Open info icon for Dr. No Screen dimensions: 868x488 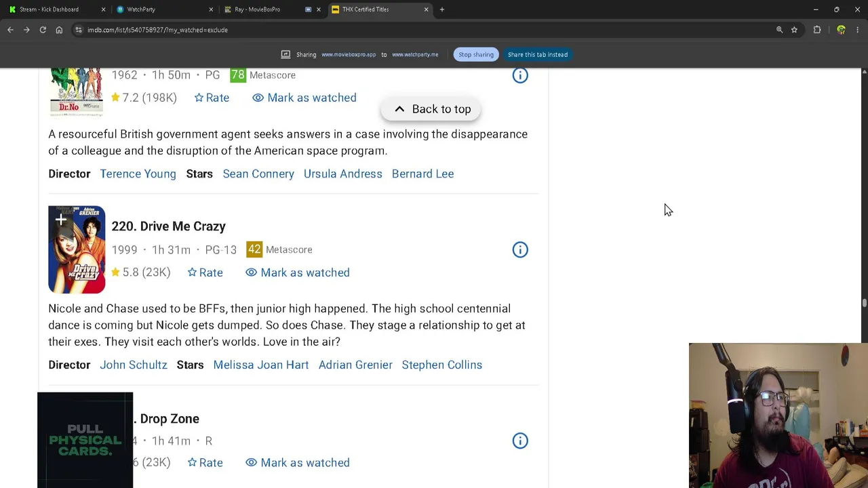coord(520,75)
